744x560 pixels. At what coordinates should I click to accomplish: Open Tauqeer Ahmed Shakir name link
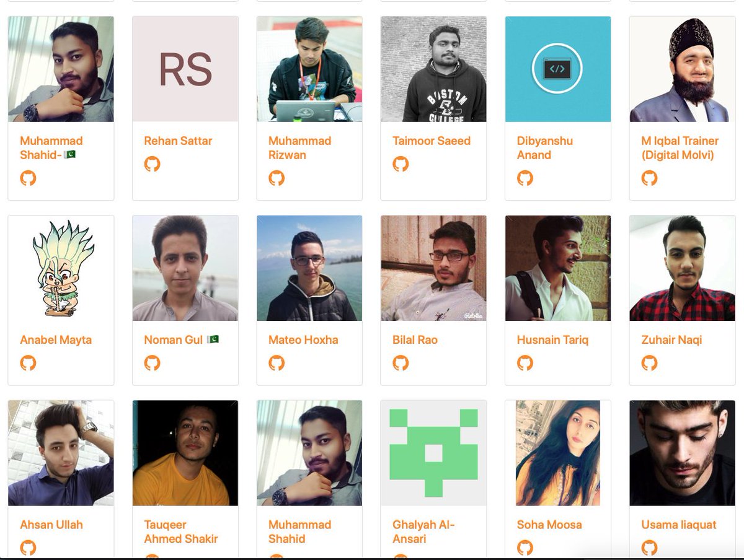[181, 532]
